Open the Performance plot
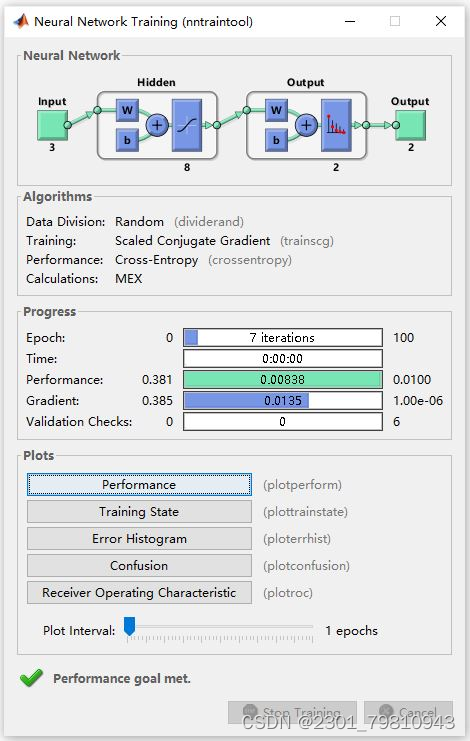This screenshot has width=470, height=741. (x=139, y=485)
